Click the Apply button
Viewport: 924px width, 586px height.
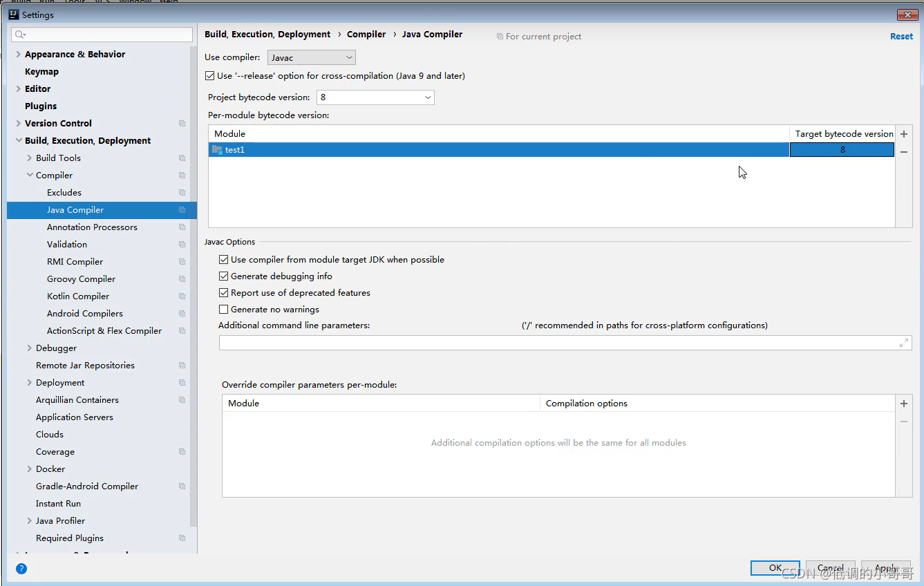pos(886,568)
